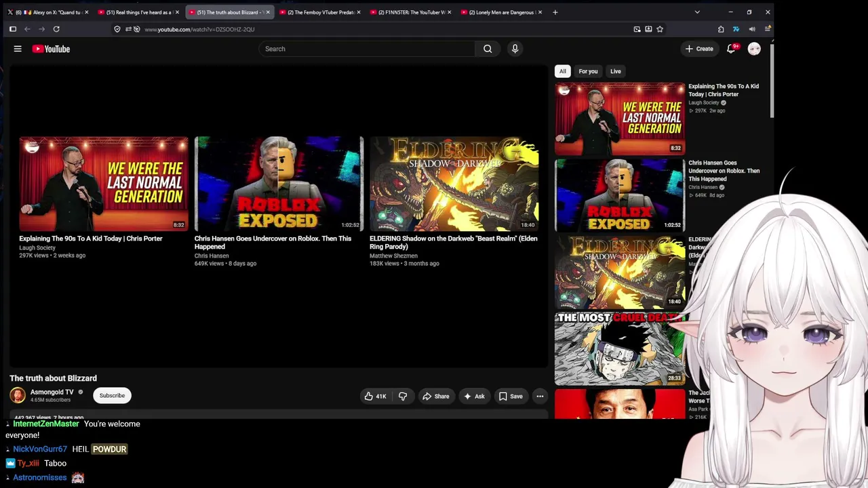This screenshot has width=868, height=488.
Task: Open more actions three-dot menu
Action: coord(540,396)
